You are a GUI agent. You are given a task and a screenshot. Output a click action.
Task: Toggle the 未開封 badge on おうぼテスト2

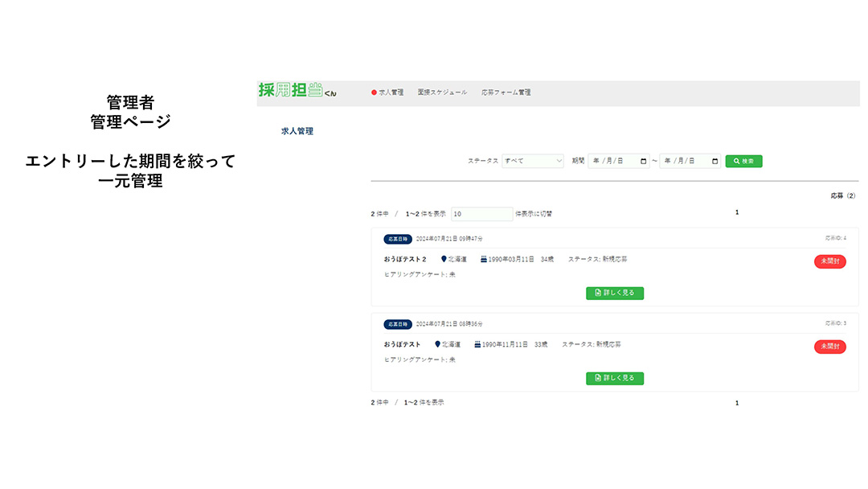[829, 261]
